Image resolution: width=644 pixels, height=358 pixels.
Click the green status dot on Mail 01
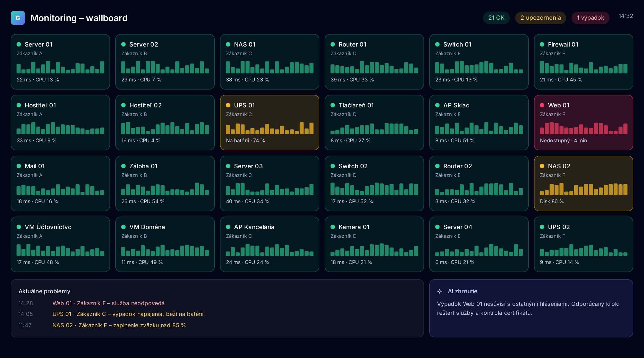pyautogui.click(x=19, y=166)
